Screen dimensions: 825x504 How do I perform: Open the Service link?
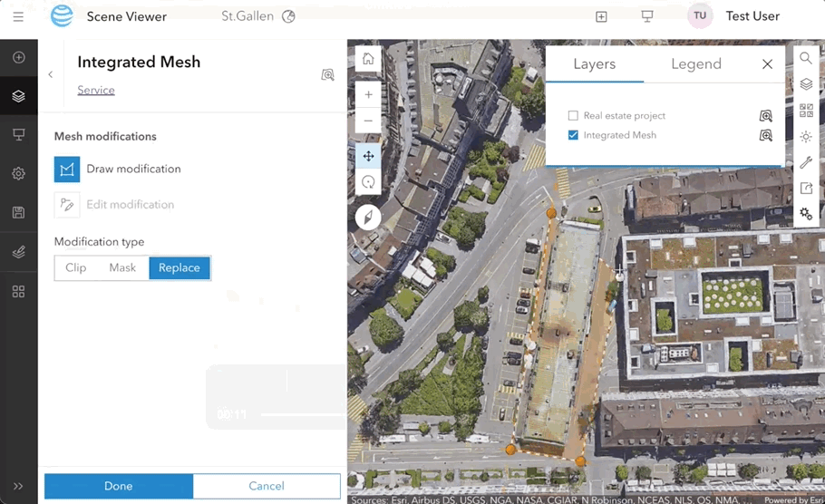coord(96,91)
